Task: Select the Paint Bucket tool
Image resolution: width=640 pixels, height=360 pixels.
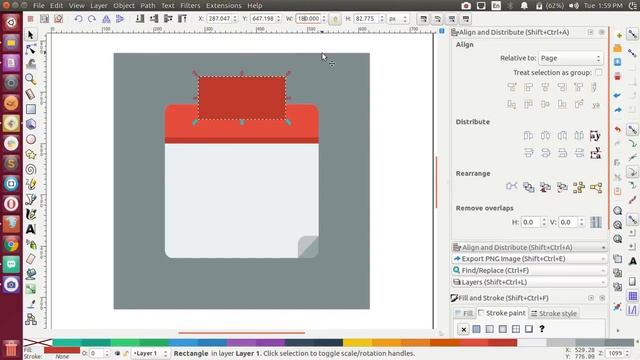Action: tap(31, 274)
